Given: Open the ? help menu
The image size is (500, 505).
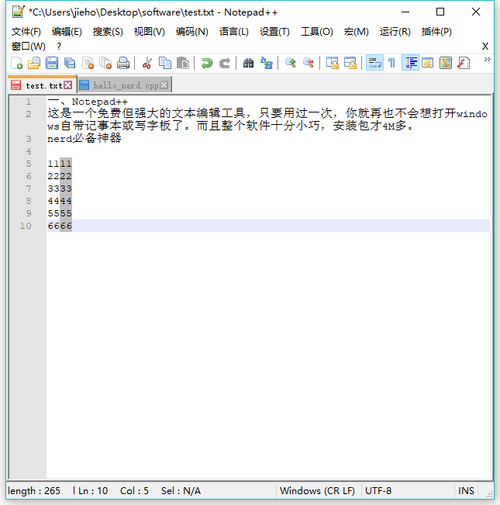Looking at the screenshot, I should point(59,46).
